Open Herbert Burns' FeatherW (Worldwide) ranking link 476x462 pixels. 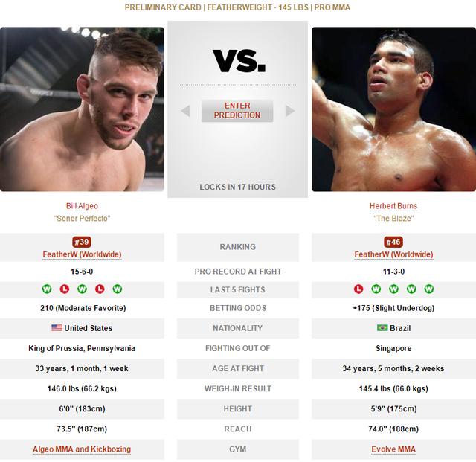[x=393, y=254]
